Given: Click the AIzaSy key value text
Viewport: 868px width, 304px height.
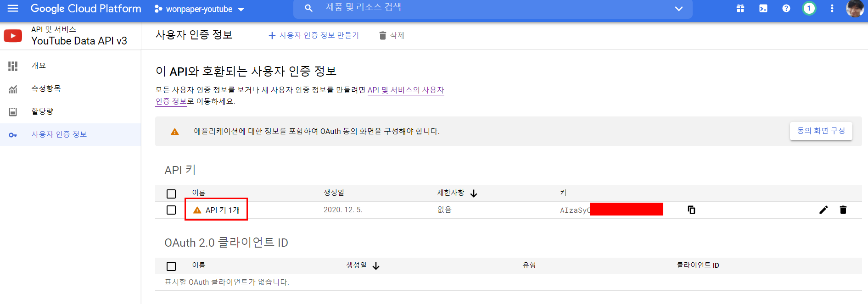Looking at the screenshot, I should (575, 210).
